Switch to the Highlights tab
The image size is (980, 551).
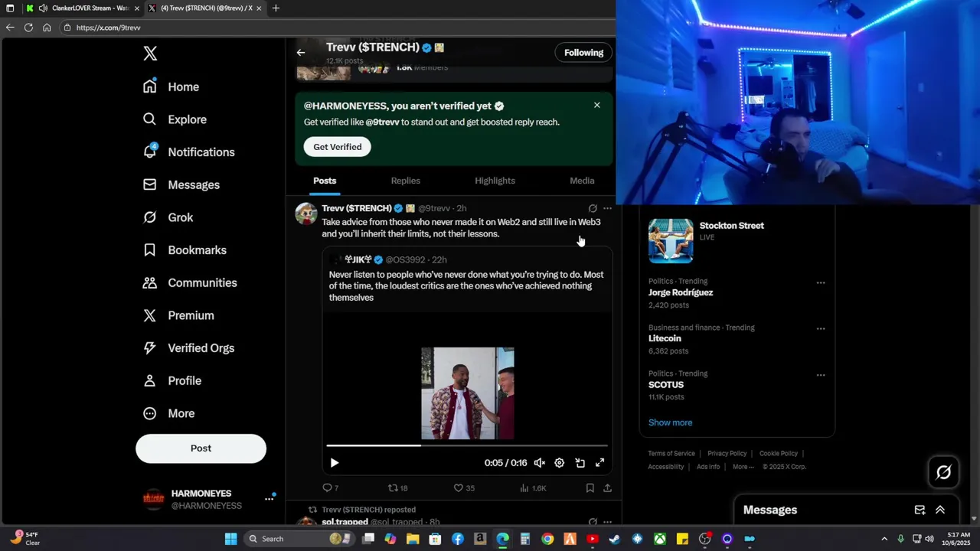point(495,181)
